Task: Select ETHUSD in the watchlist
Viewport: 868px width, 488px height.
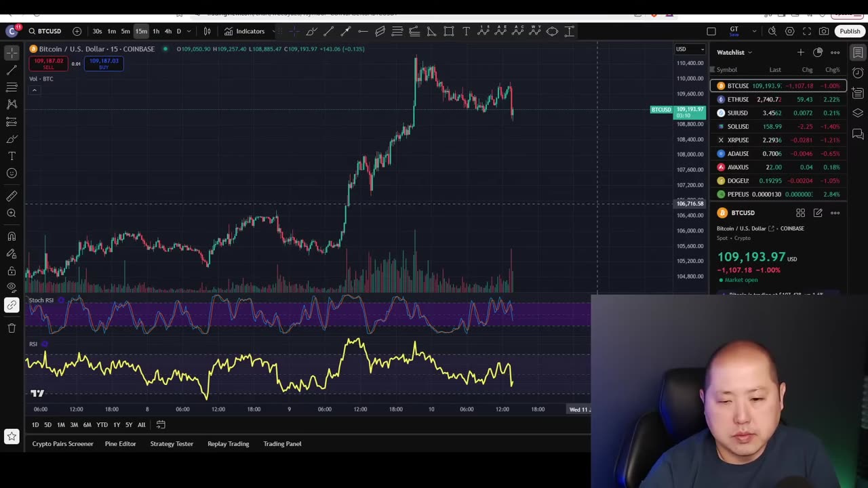Action: point(778,100)
